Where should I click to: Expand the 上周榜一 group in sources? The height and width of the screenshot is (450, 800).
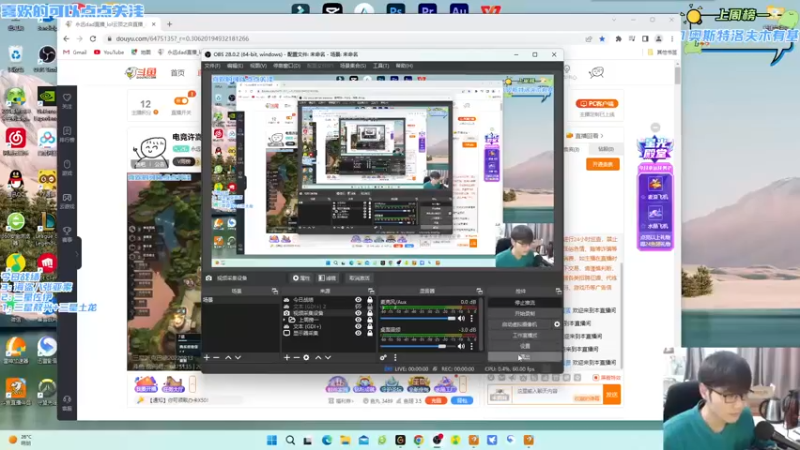pos(285,320)
